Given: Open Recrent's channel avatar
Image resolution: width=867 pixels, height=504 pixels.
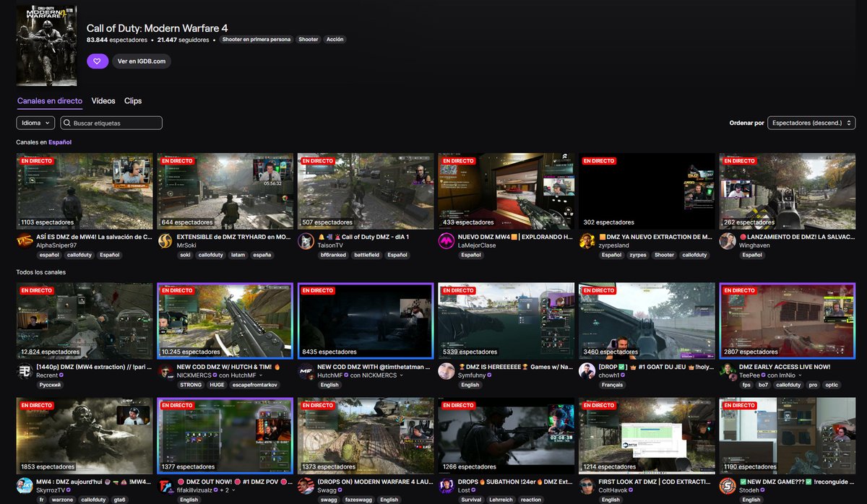Looking at the screenshot, I should [x=24, y=371].
